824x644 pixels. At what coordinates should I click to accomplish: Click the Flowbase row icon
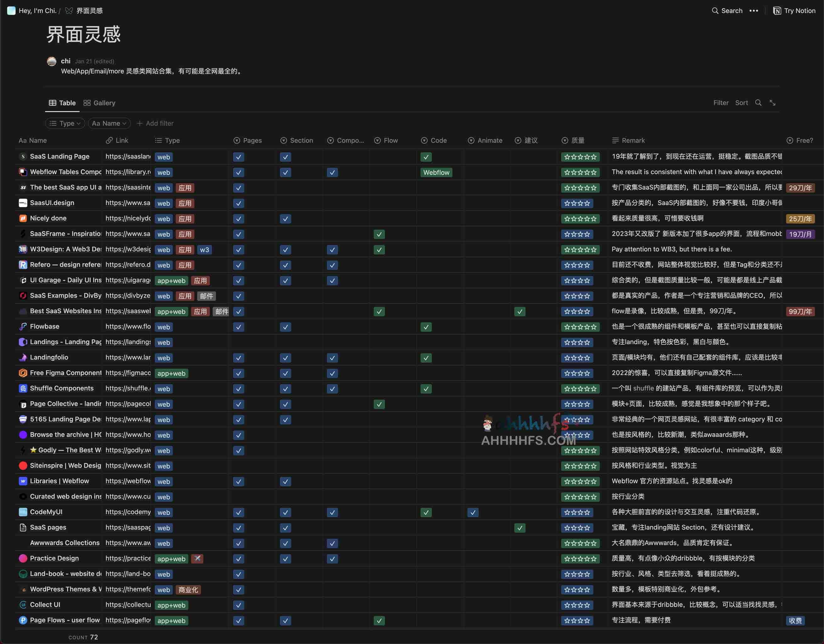[x=23, y=326]
